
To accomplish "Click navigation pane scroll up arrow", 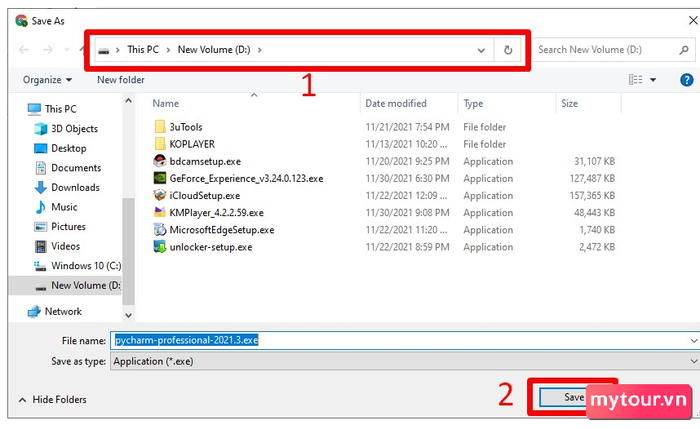I will point(129,101).
